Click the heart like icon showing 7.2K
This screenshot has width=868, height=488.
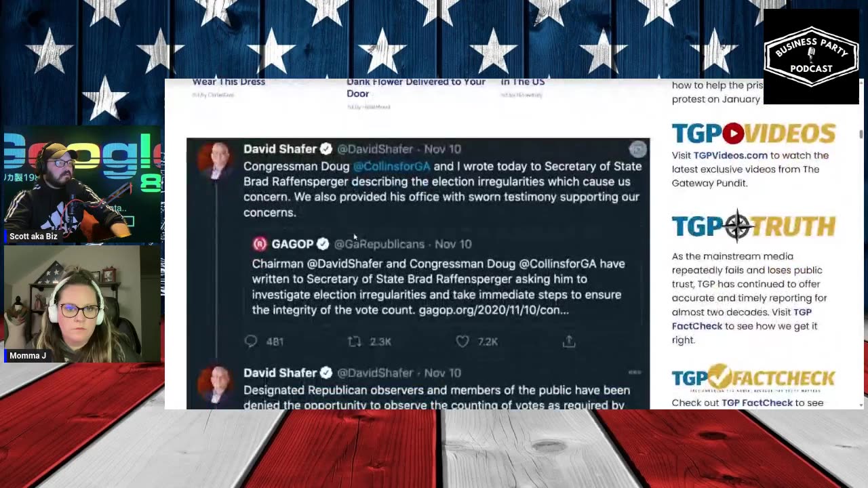pyautogui.click(x=462, y=342)
